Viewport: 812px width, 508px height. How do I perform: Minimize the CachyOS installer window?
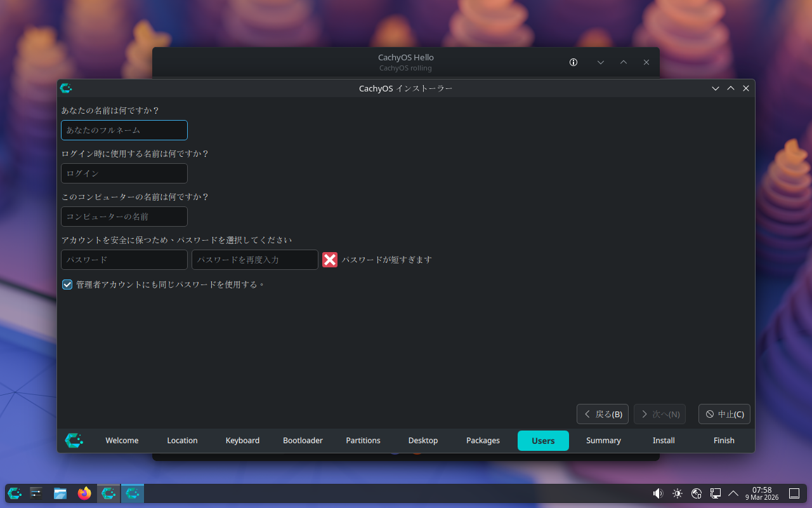[x=716, y=88]
